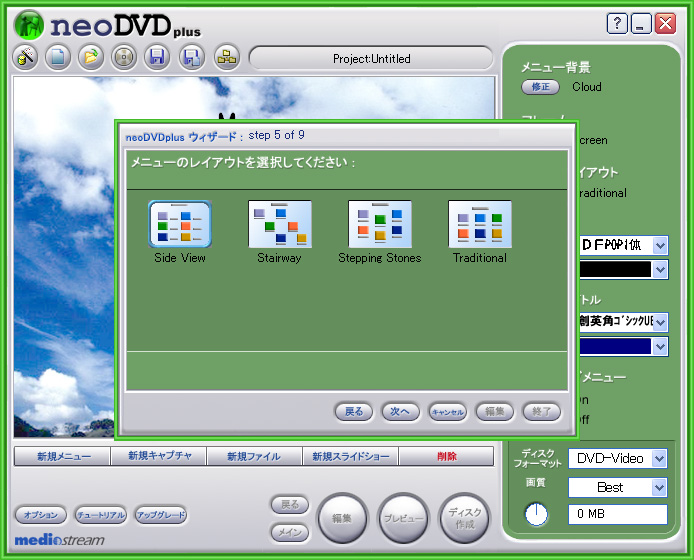The height and width of the screenshot is (560, 694).
Task: Click the メイン button
Action: point(290,532)
